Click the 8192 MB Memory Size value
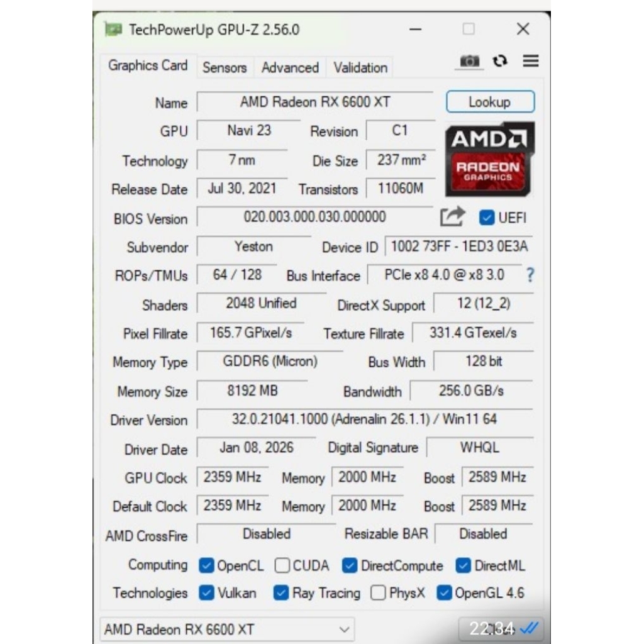The width and height of the screenshot is (644, 644). click(252, 390)
